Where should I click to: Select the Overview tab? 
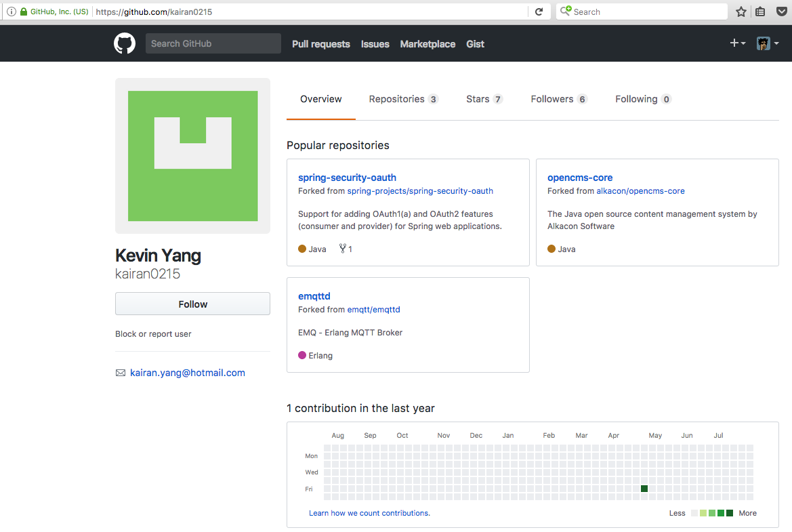pos(320,99)
